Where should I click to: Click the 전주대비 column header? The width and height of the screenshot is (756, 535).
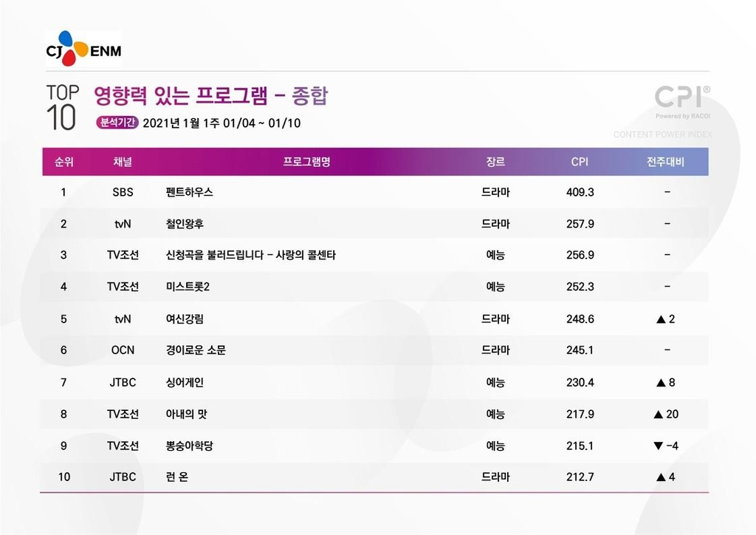click(x=665, y=162)
